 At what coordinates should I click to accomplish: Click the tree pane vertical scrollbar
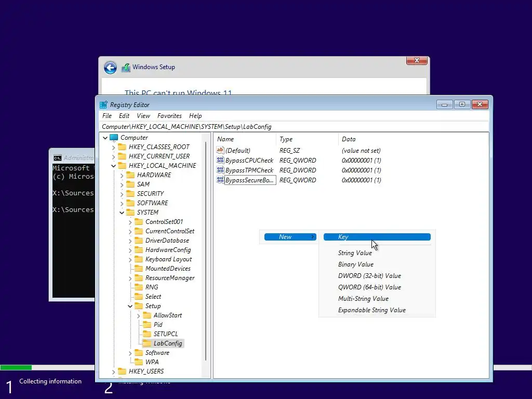tap(206, 251)
